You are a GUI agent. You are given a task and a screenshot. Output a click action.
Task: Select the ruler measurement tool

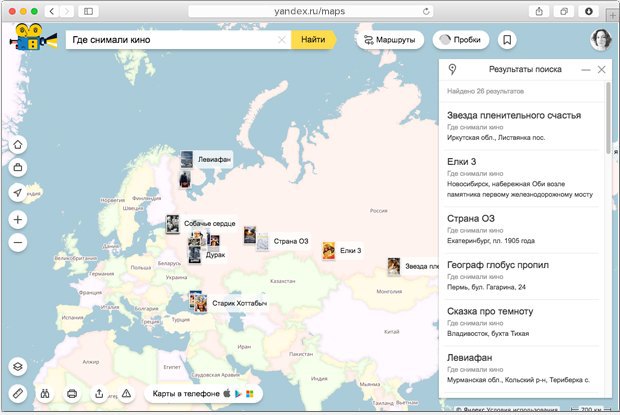click(x=18, y=394)
